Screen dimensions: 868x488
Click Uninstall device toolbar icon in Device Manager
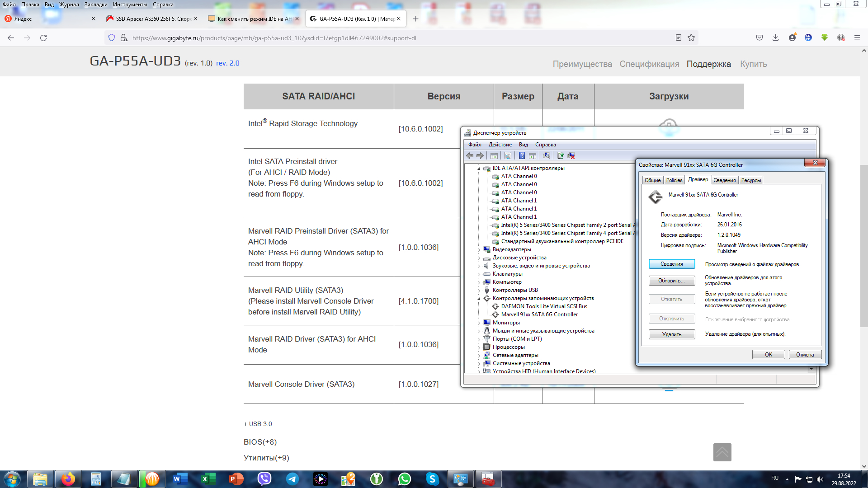point(571,155)
